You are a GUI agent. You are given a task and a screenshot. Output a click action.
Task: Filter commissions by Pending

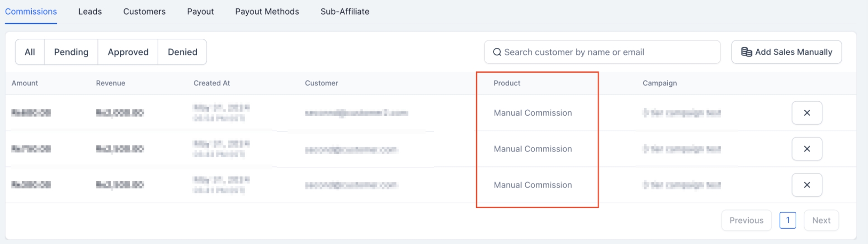pos(71,52)
